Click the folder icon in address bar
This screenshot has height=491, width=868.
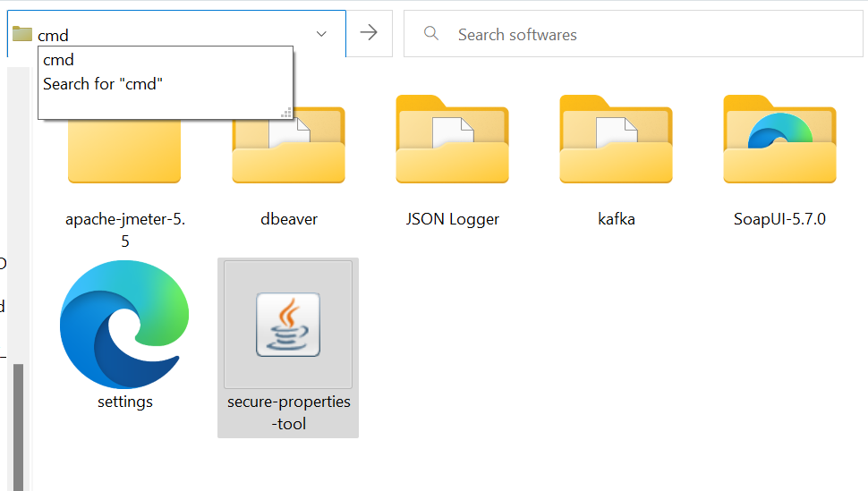[22, 34]
